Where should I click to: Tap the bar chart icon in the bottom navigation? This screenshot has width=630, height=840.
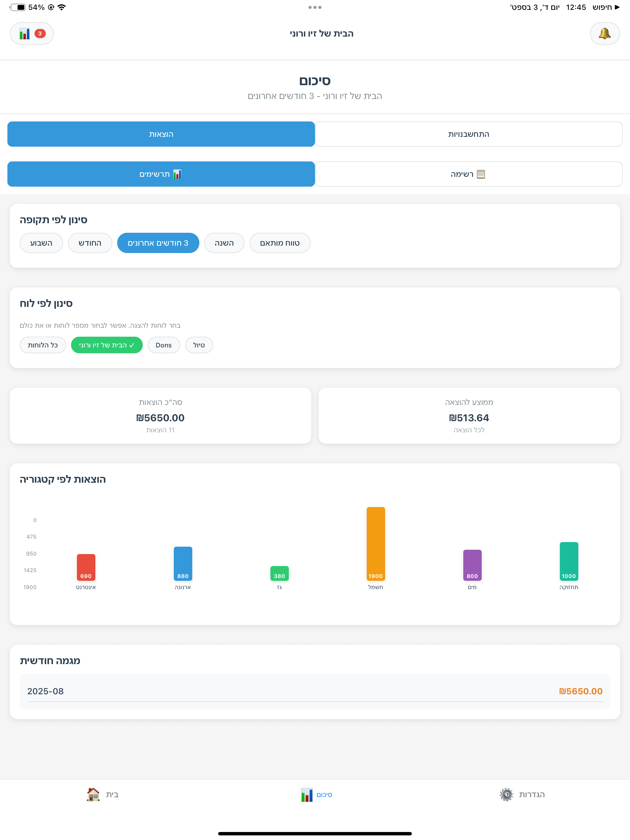307,794
